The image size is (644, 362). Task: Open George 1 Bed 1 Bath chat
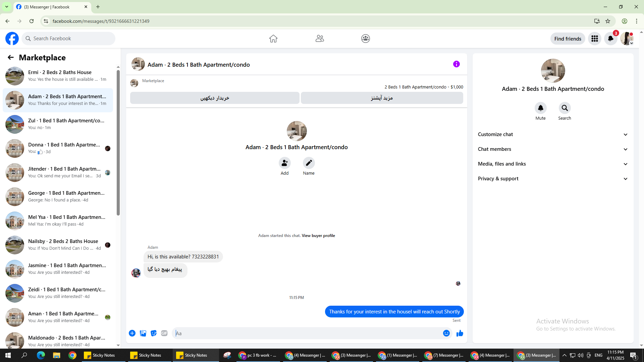(x=58, y=196)
